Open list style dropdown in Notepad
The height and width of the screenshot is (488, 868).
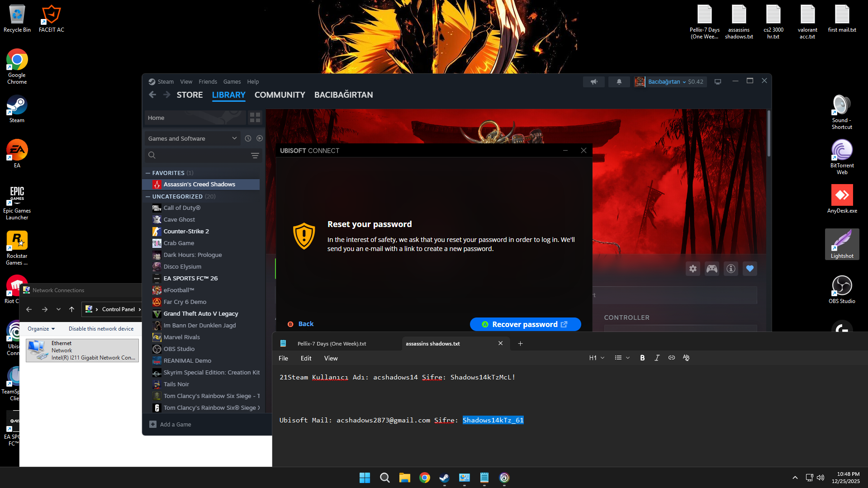coord(622,358)
